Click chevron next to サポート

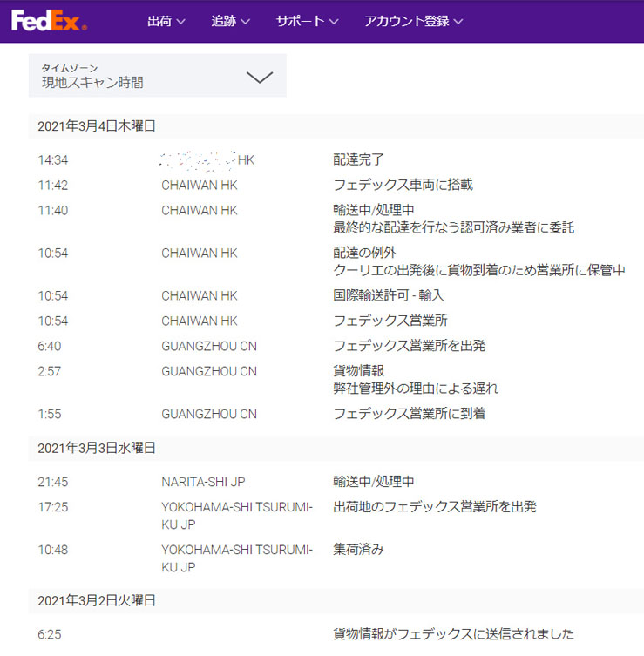pyautogui.click(x=333, y=22)
